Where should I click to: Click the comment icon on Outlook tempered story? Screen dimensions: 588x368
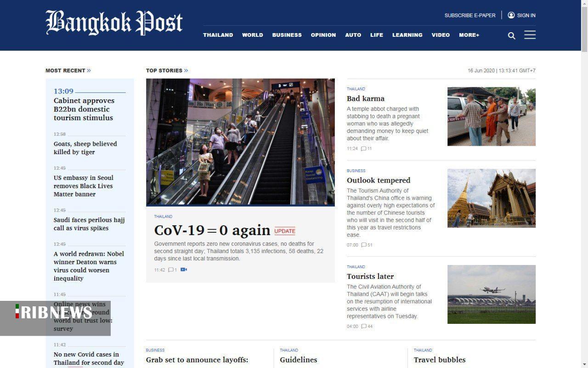pyautogui.click(x=363, y=245)
